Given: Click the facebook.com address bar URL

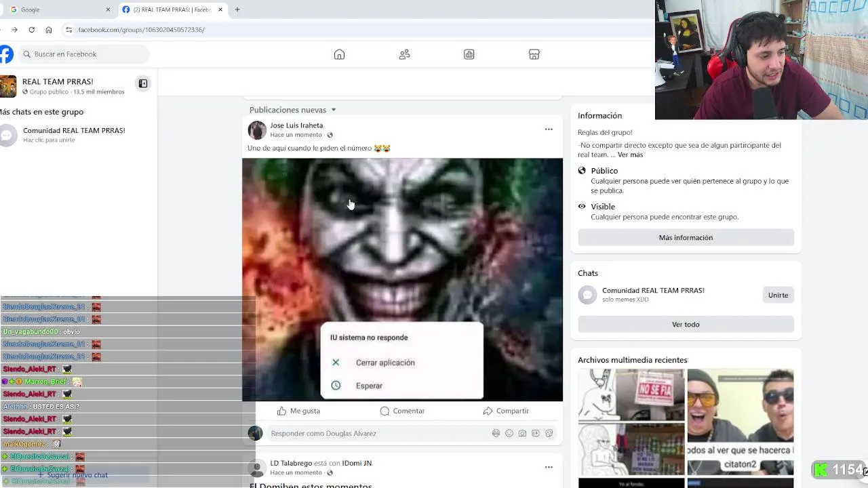Looking at the screenshot, I should pos(141,30).
